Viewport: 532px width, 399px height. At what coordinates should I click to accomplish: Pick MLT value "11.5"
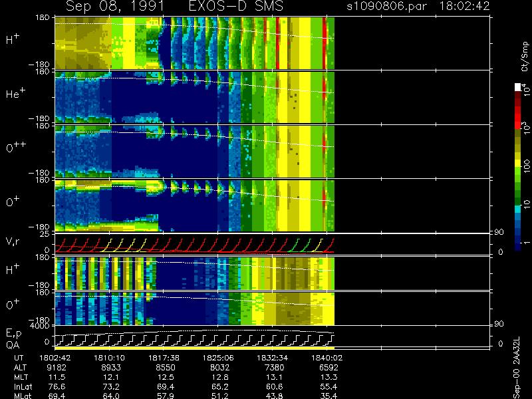coord(57,377)
